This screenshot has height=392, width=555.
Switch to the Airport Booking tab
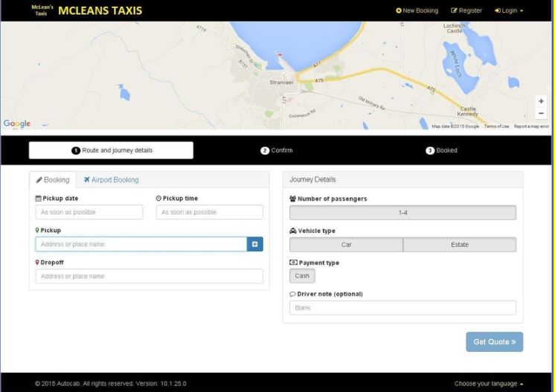tap(111, 180)
